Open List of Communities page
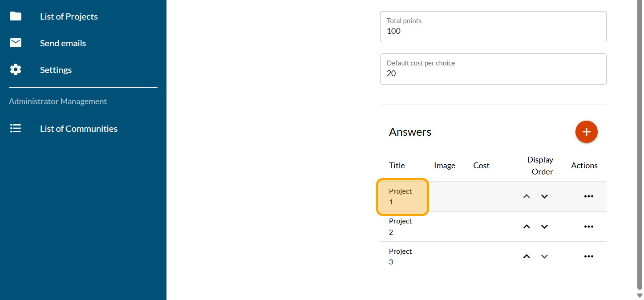Screen dimensions: 644x300 pyautogui.click(x=78, y=129)
